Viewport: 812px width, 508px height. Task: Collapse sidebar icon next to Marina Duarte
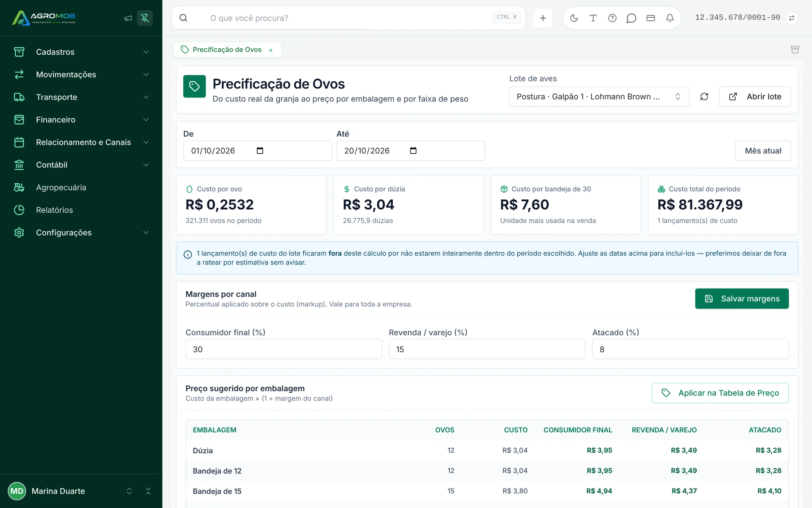click(x=148, y=491)
